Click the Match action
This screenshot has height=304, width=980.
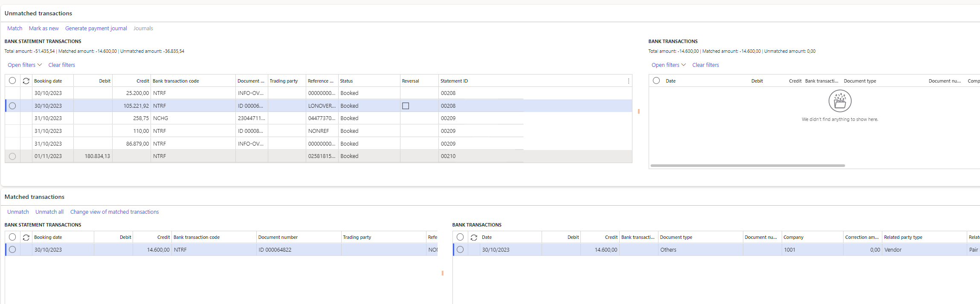pos(14,28)
